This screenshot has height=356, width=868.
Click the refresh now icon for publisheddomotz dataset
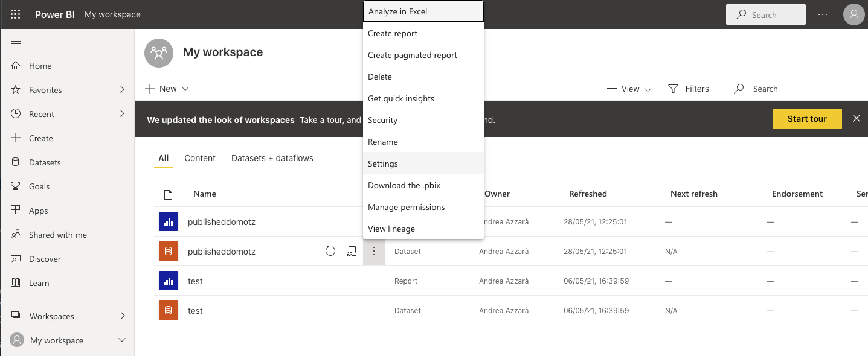(x=330, y=251)
